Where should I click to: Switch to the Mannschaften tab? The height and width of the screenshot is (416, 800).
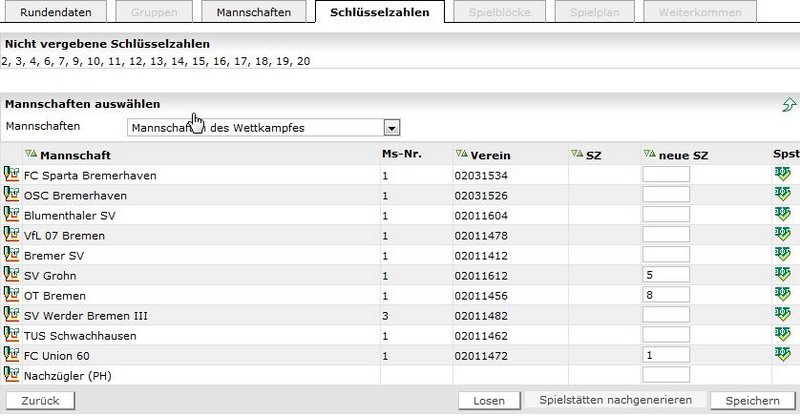click(x=253, y=13)
